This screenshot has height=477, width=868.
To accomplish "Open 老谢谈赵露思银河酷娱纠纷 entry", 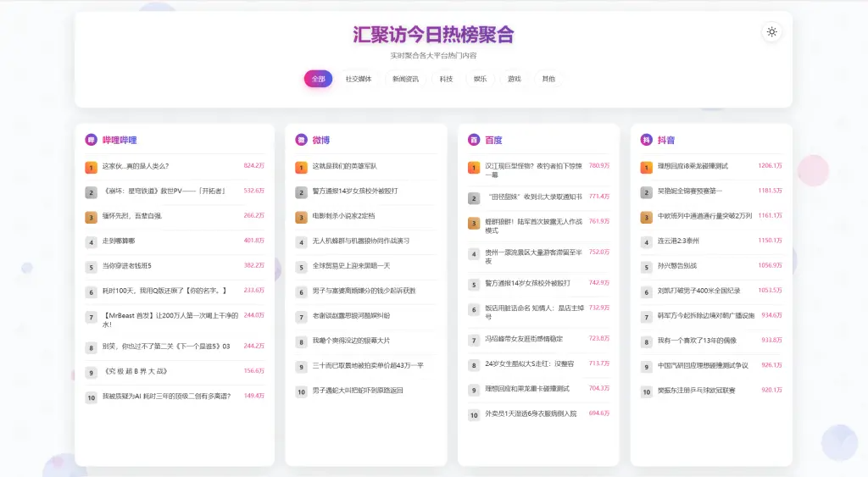I will [352, 315].
